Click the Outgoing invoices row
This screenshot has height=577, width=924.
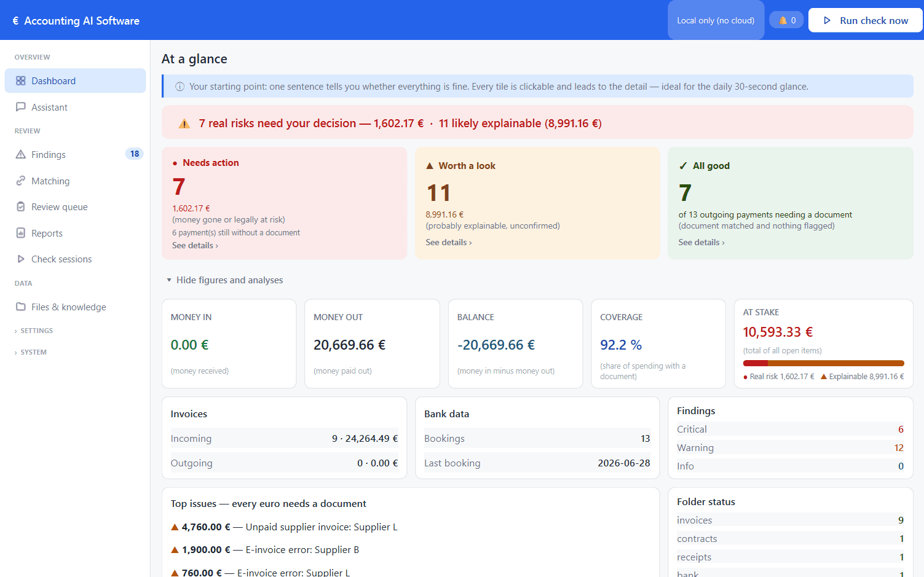coord(284,463)
